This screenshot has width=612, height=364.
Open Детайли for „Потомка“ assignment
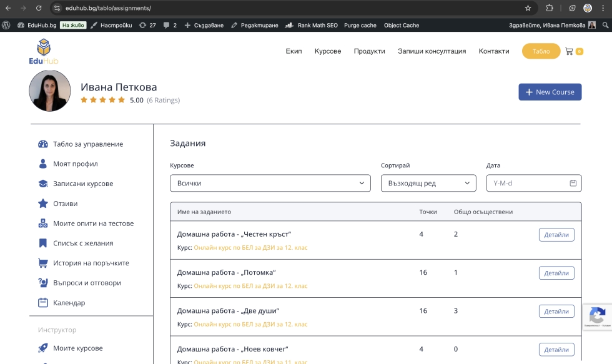[556, 273]
